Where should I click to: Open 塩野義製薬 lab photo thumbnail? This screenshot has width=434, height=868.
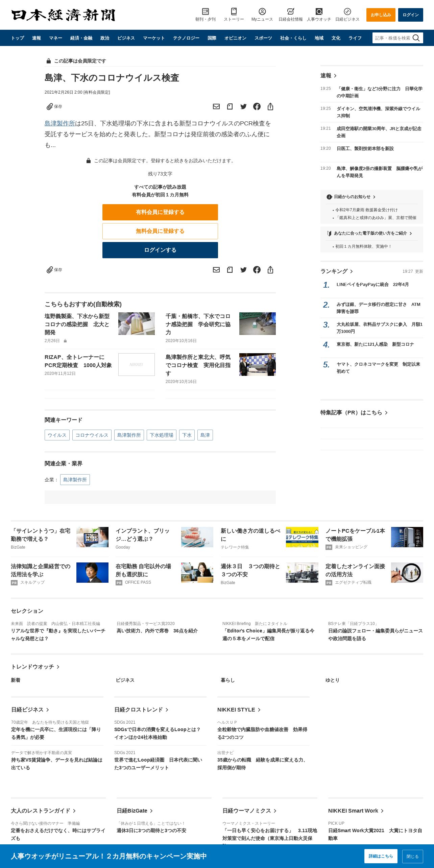coord(137,323)
